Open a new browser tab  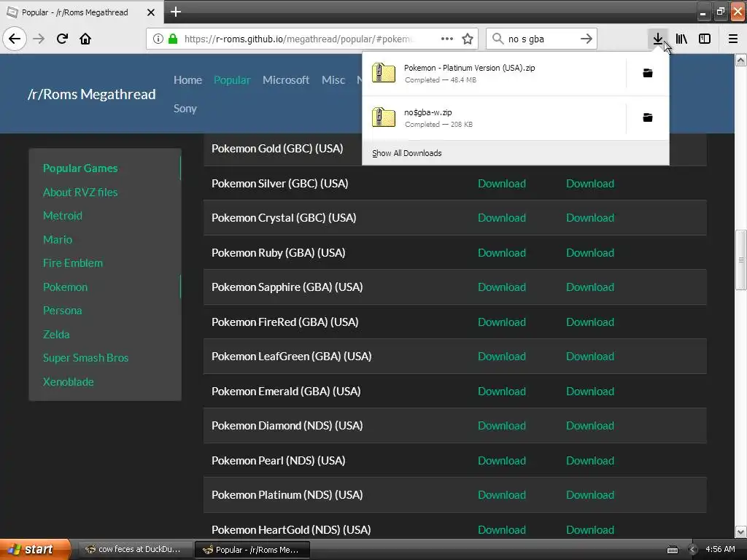click(x=176, y=12)
